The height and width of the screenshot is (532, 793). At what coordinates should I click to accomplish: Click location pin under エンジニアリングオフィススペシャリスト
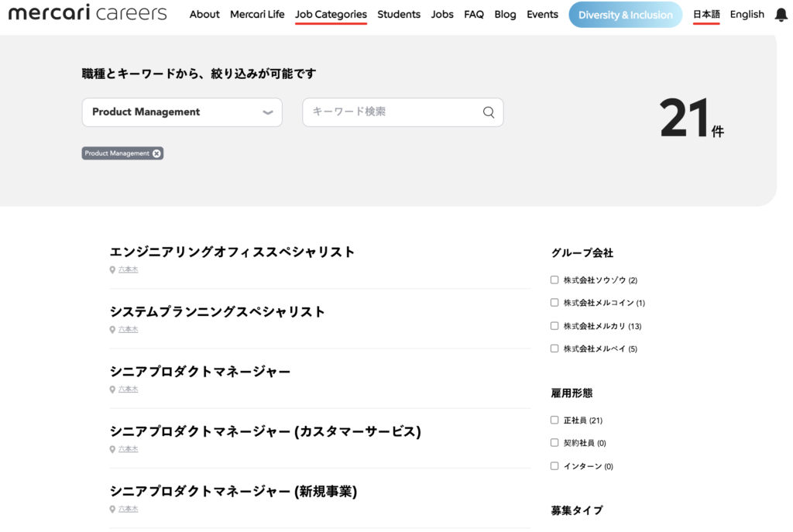click(112, 270)
